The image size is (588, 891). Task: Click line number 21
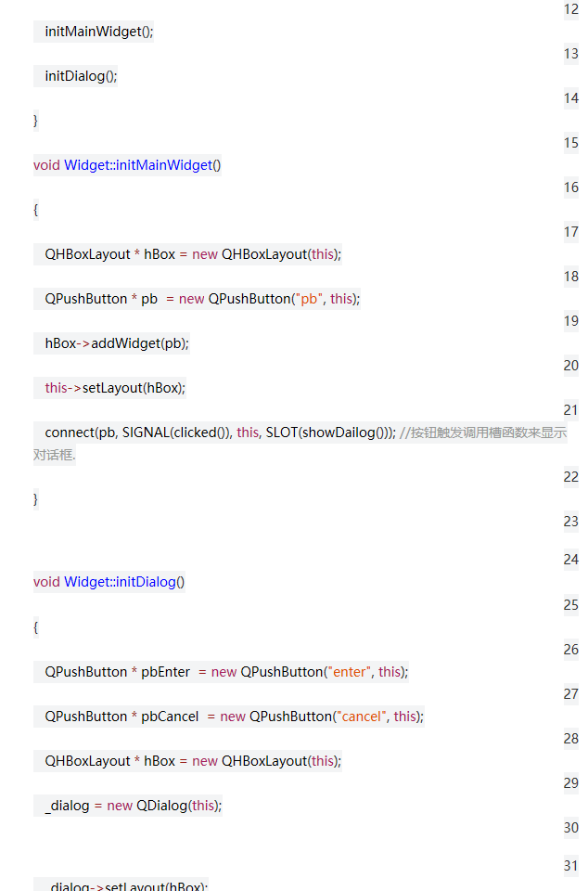[571, 410]
